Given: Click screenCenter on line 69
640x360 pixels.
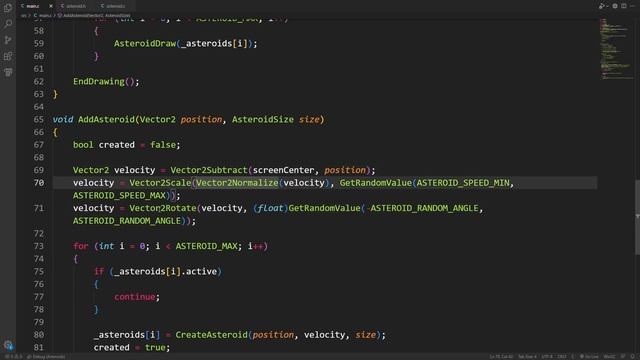Looking at the screenshot, I should coord(283,170).
